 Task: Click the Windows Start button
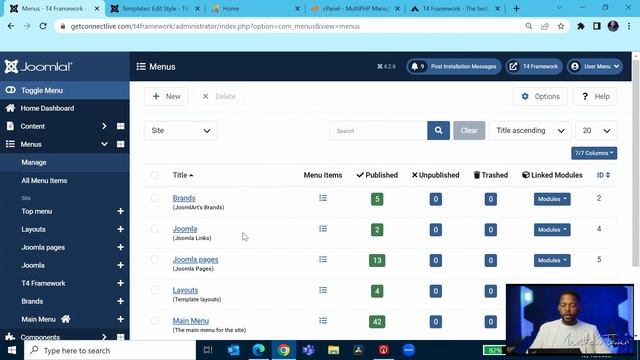(12, 350)
